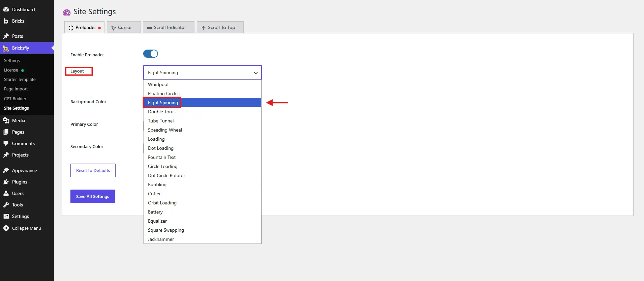Toggle the Enable Preloader switch

pyautogui.click(x=151, y=54)
